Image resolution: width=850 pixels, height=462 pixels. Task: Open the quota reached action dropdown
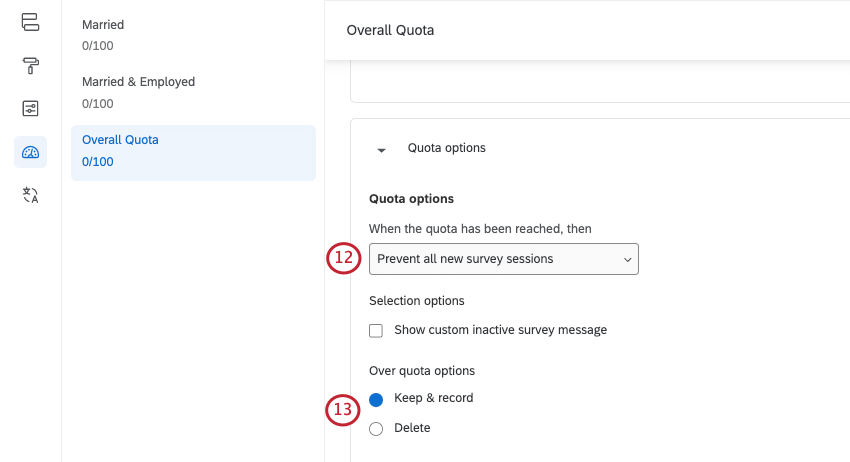point(503,259)
